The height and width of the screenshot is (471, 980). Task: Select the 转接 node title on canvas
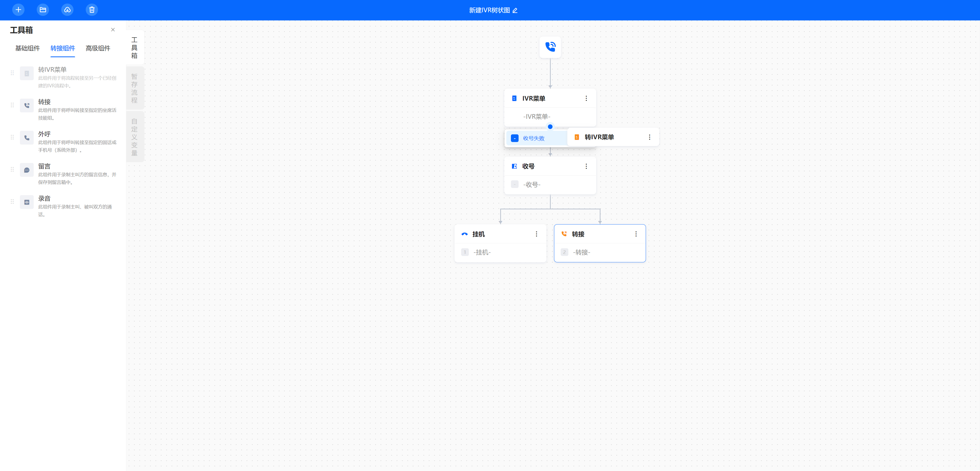pos(578,234)
